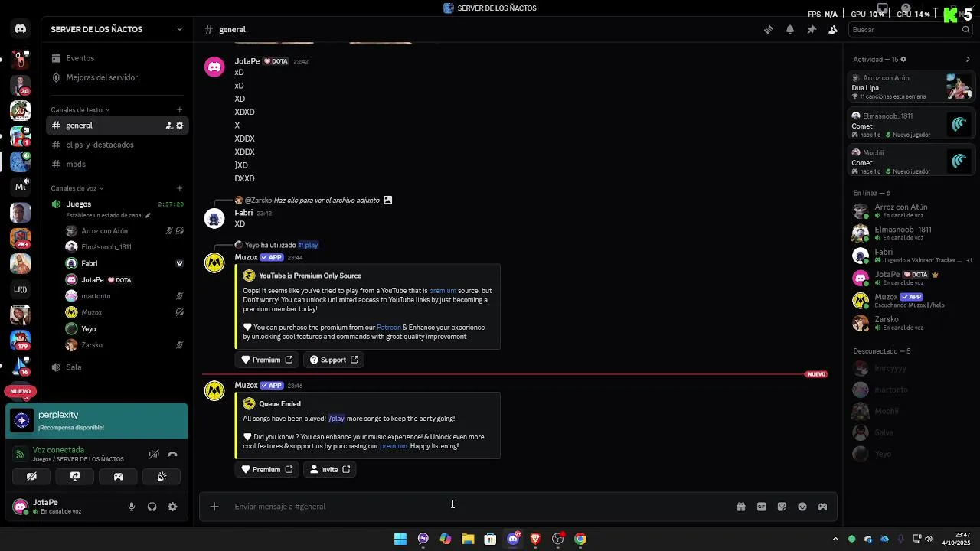
Task: Switch to mods channel
Action: 117,164
